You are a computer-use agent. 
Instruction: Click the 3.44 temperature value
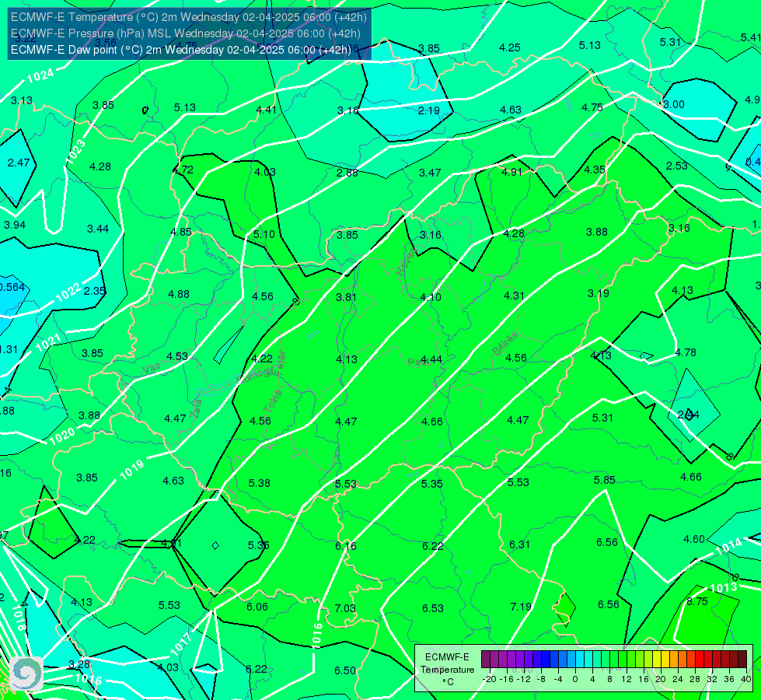pyautogui.click(x=98, y=229)
